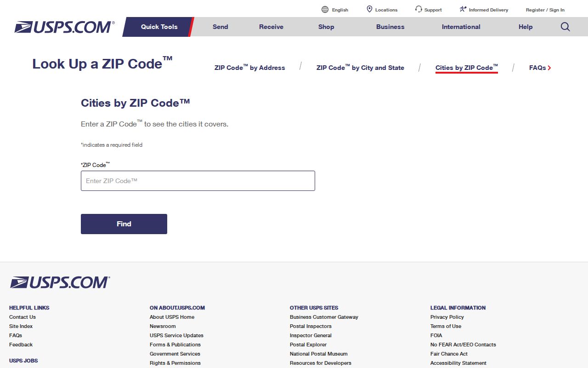This screenshot has width=588, height=368.
Task: Click the USPS.COM footer logo
Action: click(x=60, y=282)
